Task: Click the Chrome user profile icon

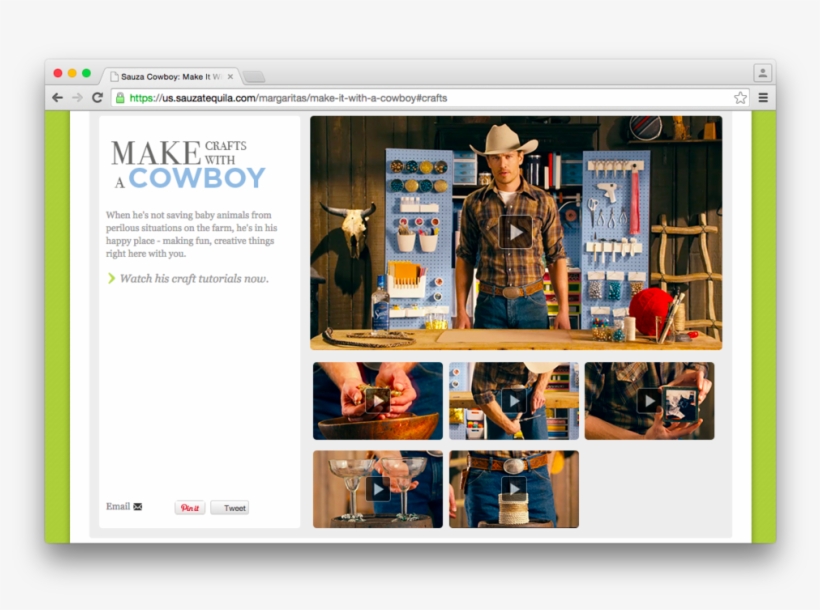Action: (x=762, y=73)
